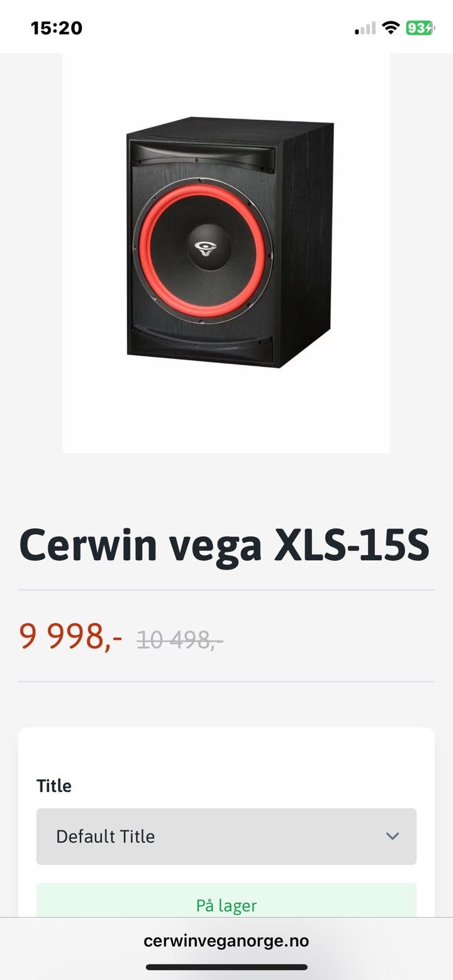Tap the green battery 93 indicator
This screenshot has height=980, width=453.
point(419,28)
